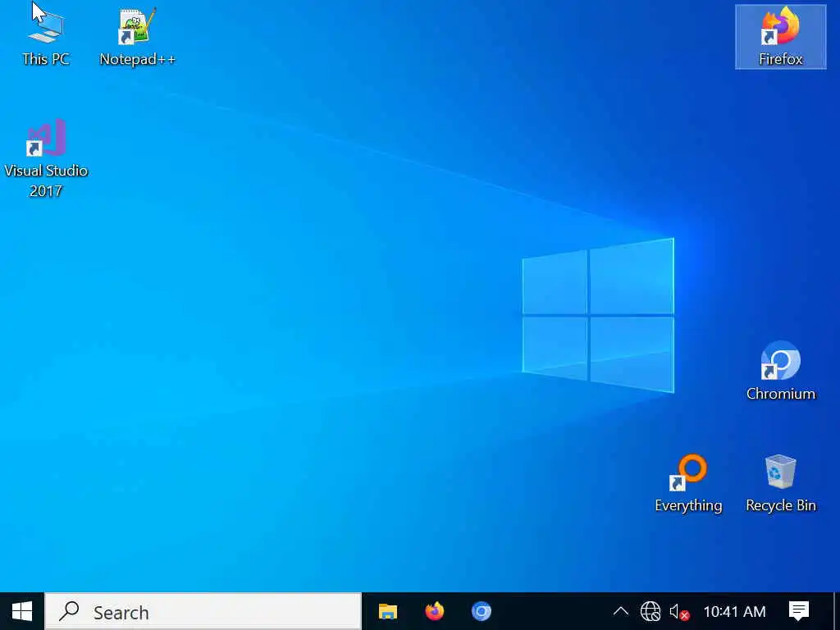Launch Chromium from the taskbar
The height and width of the screenshot is (630, 840).
481,611
